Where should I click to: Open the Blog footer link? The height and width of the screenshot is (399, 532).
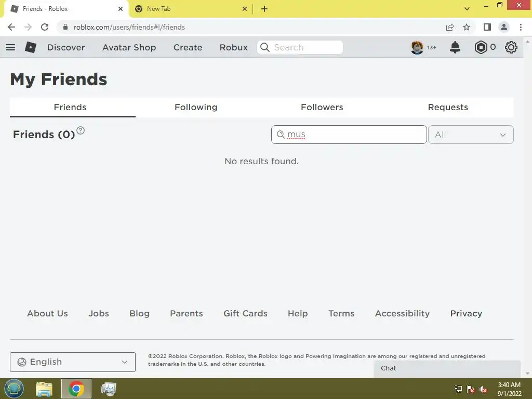(139, 313)
